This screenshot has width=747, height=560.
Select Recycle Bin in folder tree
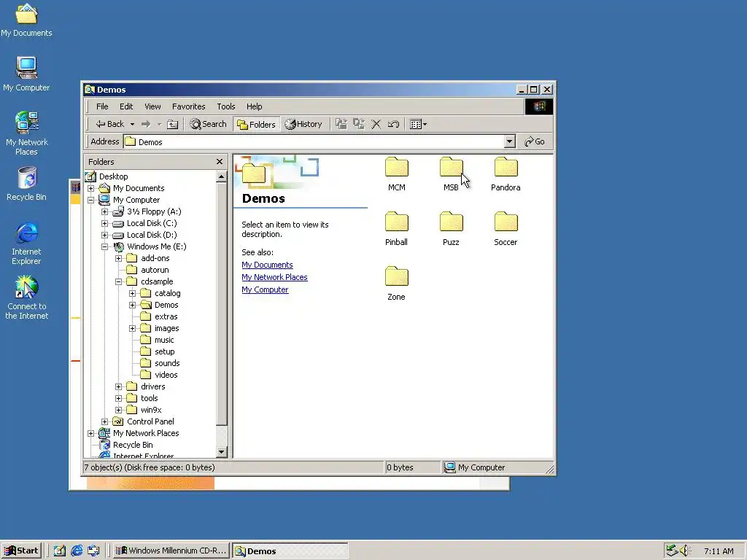(133, 445)
